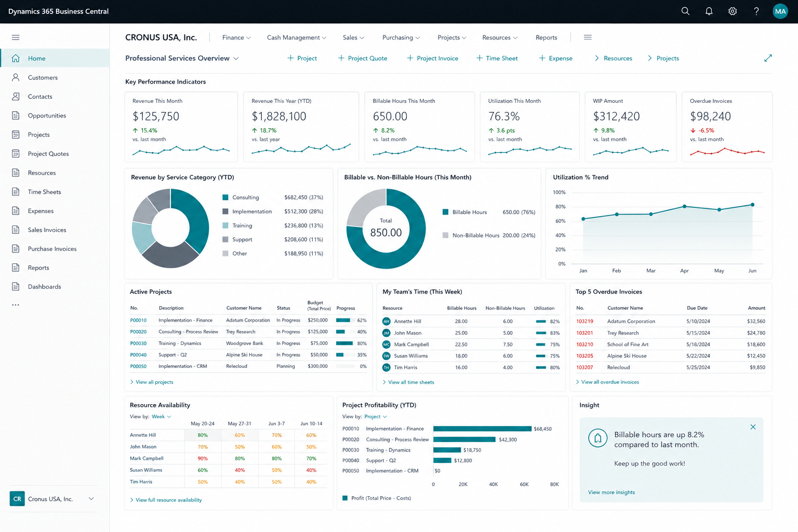The width and height of the screenshot is (798, 532).
Task: Click the Opportunities document icon
Action: click(x=16, y=115)
